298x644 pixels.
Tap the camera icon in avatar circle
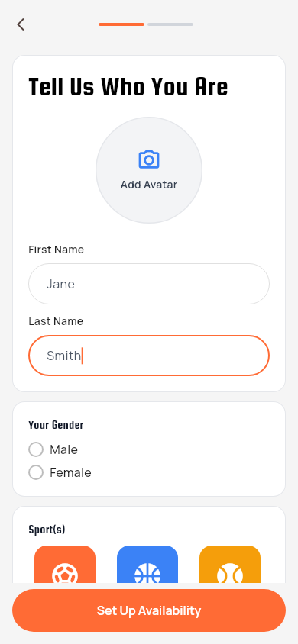149,159
